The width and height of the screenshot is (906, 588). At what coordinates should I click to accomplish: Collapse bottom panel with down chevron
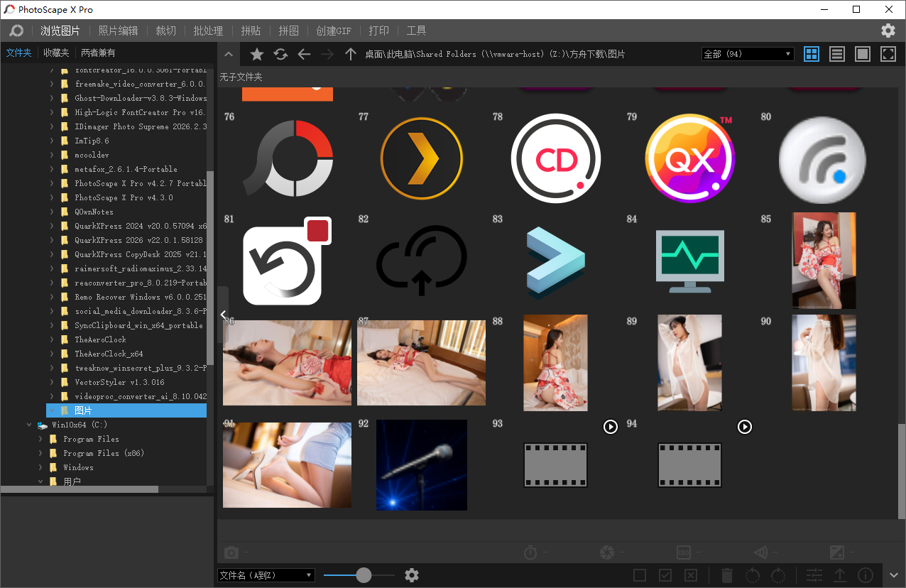(x=894, y=575)
